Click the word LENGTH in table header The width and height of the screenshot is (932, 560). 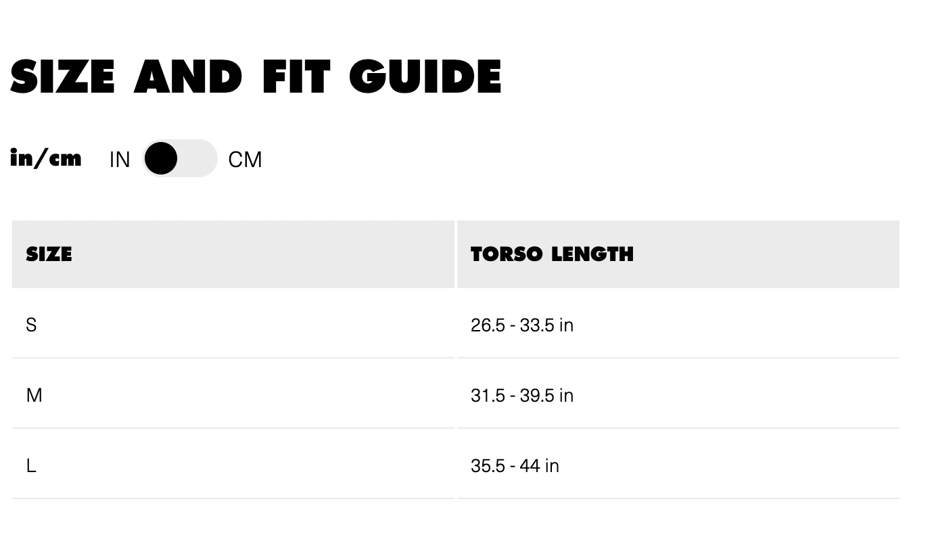coord(592,254)
